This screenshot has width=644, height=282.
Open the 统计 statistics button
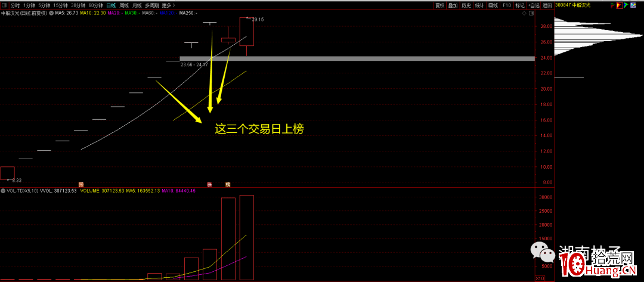[479, 5]
